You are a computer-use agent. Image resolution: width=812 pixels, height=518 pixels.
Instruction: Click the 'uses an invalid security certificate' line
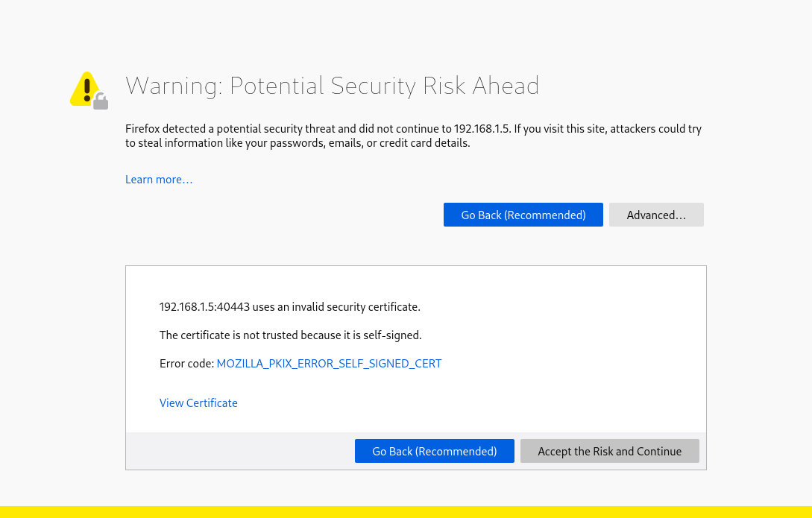click(x=337, y=306)
